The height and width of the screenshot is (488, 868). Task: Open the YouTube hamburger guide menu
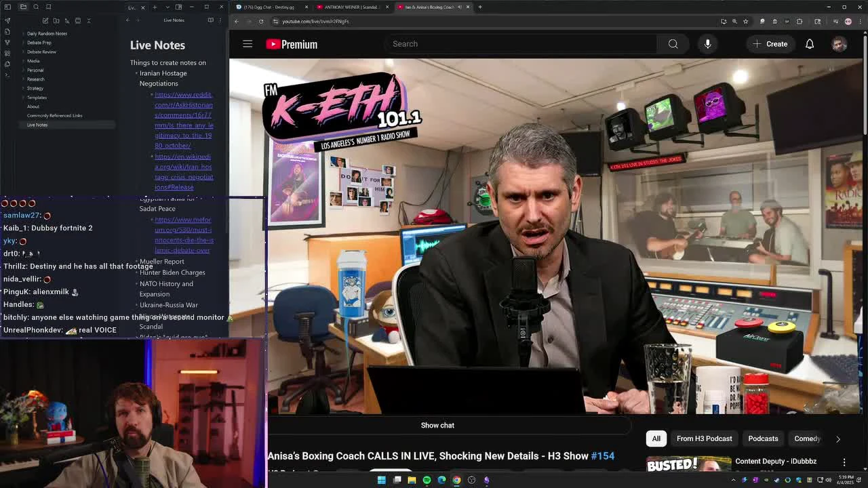coord(248,44)
